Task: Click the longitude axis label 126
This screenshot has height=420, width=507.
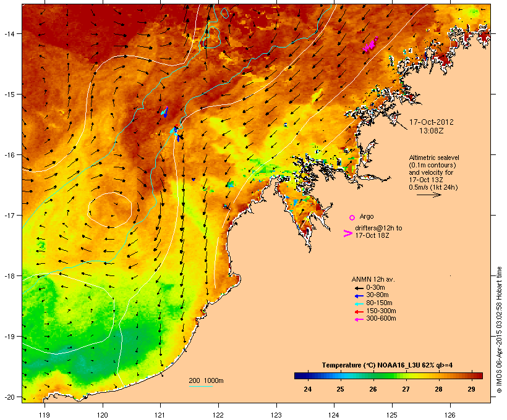Action: [x=449, y=415]
